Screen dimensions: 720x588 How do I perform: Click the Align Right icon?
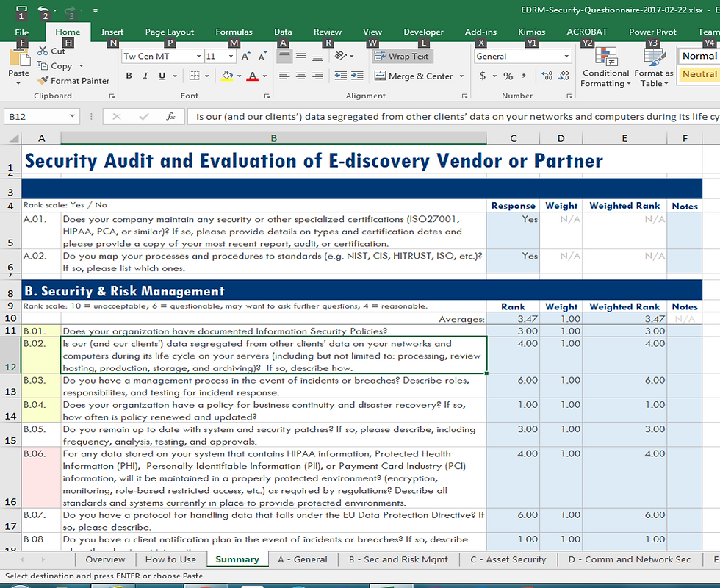coord(317,76)
